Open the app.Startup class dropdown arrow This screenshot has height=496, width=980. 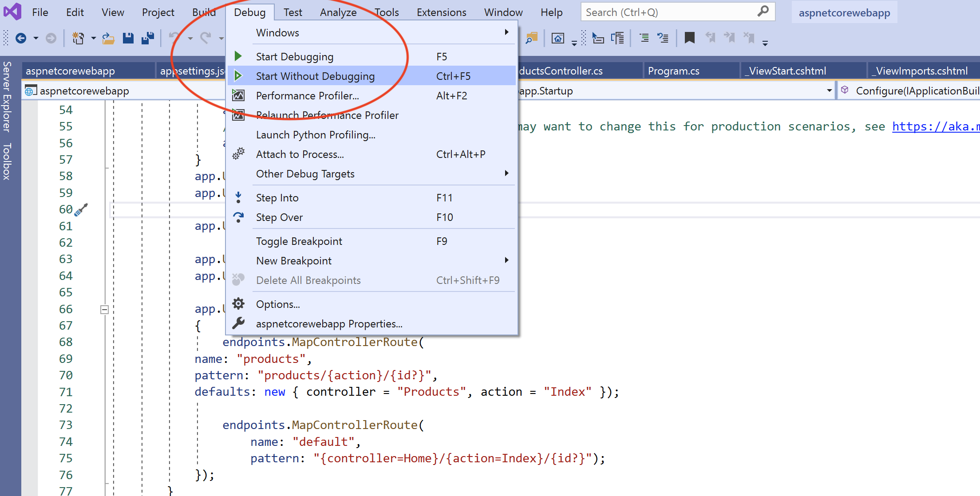click(829, 91)
